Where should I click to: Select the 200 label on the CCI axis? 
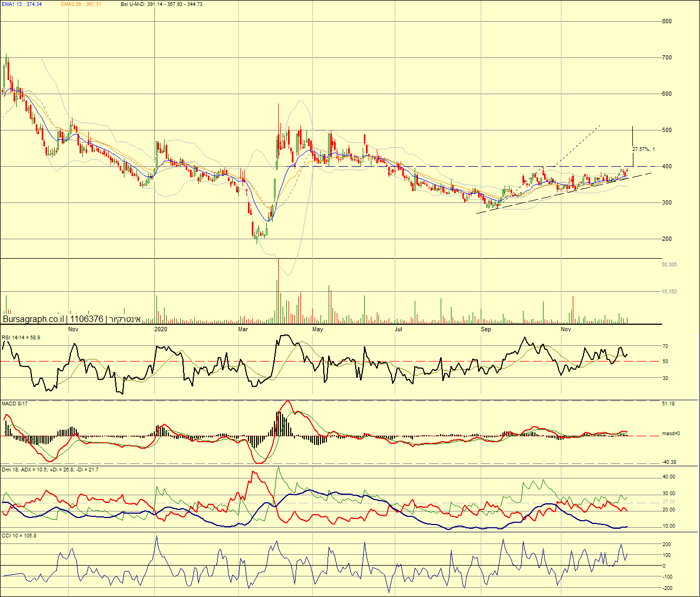(x=667, y=544)
